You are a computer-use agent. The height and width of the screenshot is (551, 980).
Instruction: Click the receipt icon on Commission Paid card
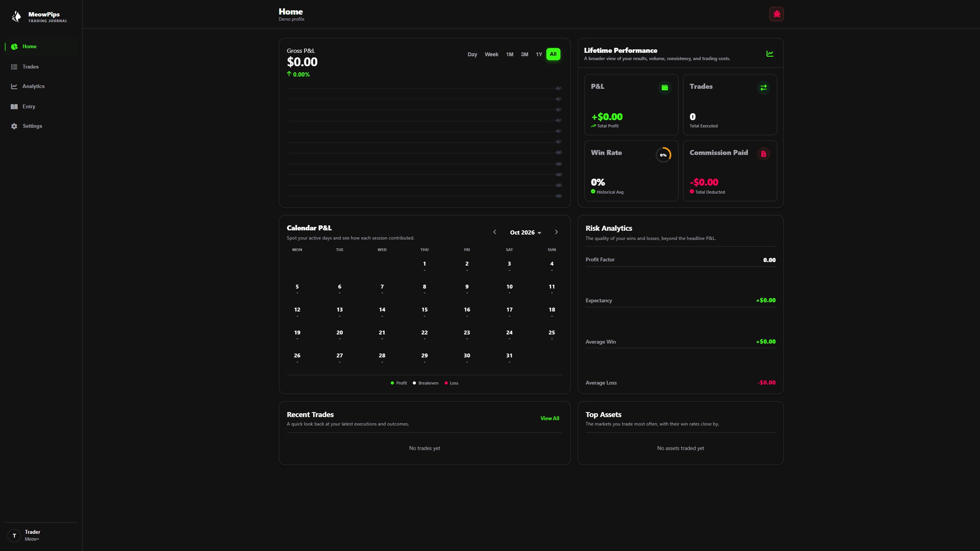click(763, 154)
